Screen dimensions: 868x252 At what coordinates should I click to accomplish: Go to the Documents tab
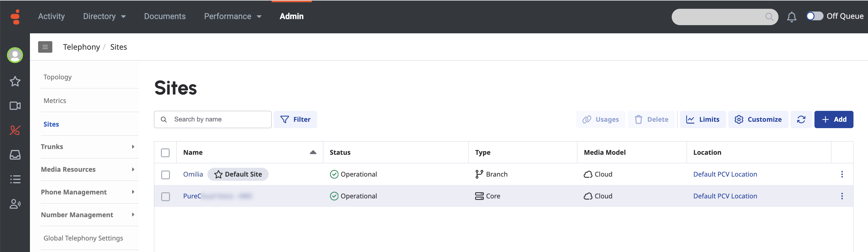coord(165,17)
